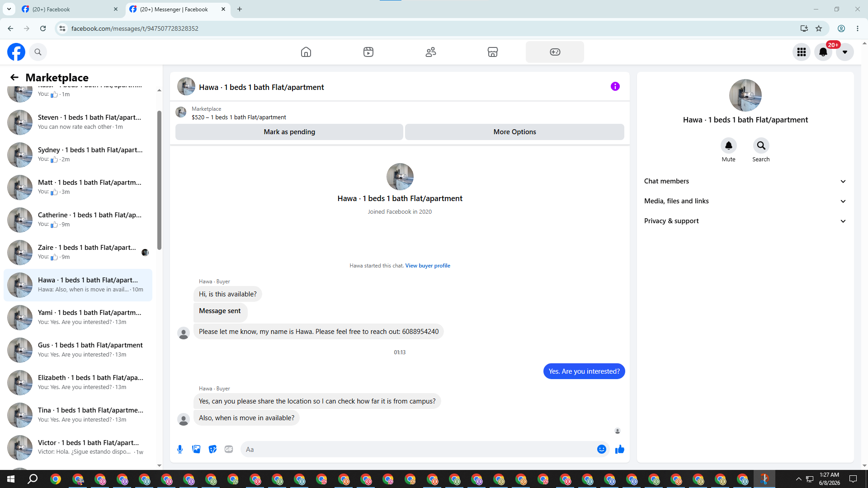Record a voice clip with microphone
The width and height of the screenshot is (868, 488).
(180, 449)
